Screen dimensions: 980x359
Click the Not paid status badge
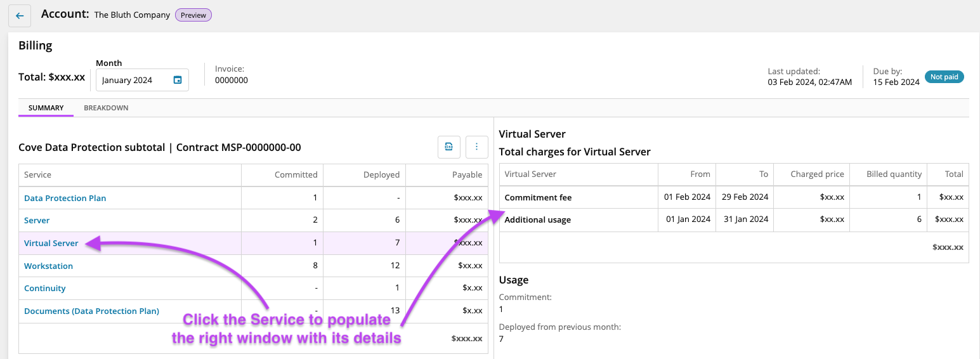tap(944, 77)
